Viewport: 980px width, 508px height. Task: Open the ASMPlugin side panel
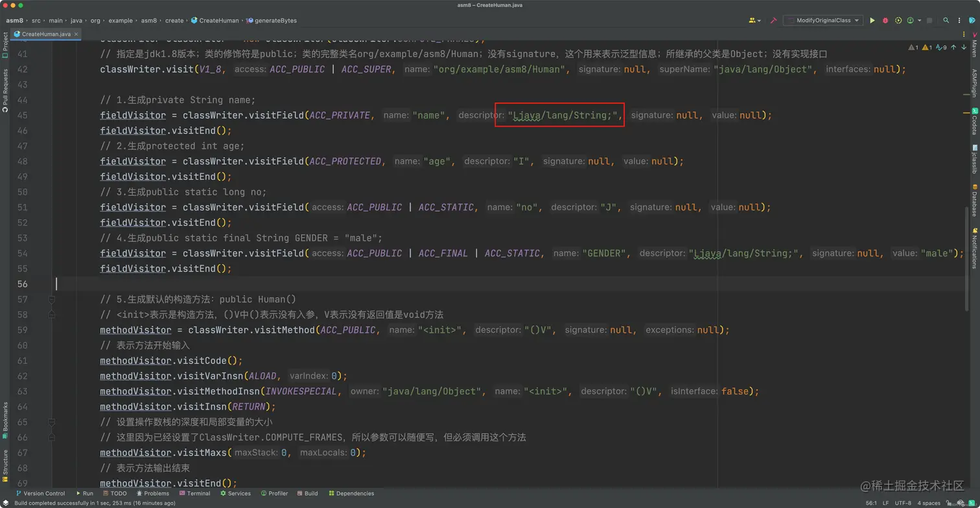tap(974, 84)
